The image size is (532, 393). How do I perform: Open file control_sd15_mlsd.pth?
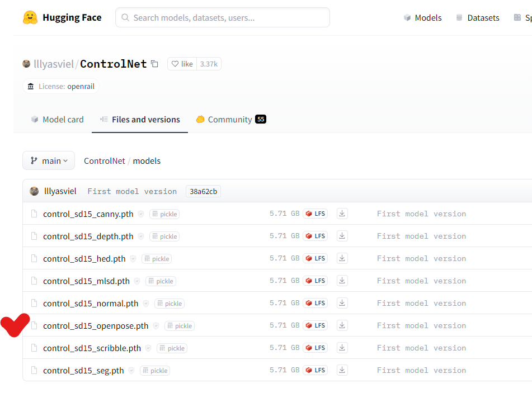[86, 281]
